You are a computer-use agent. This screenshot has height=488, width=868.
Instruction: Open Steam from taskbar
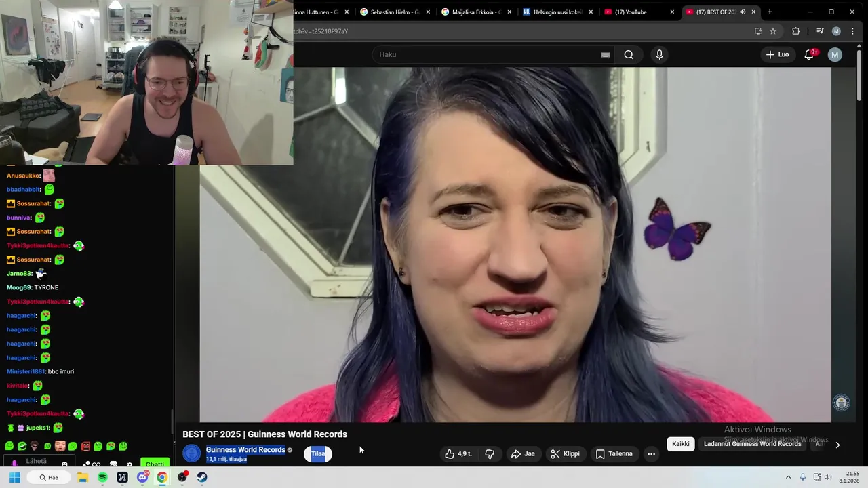coord(202,477)
